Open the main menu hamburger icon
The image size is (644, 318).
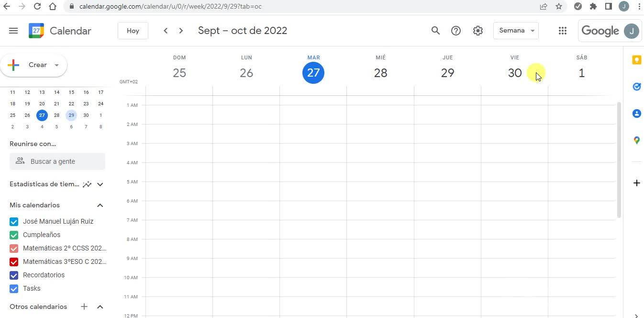13,31
